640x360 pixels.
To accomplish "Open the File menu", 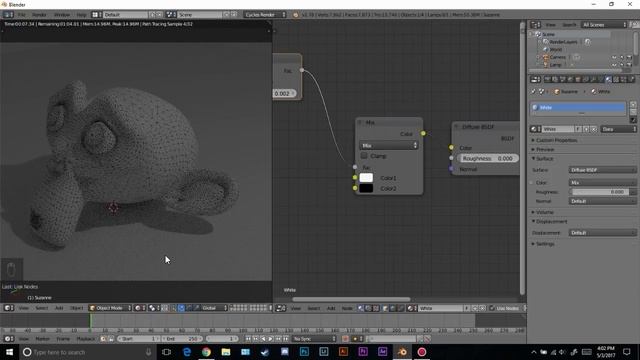I will tap(22, 15).
